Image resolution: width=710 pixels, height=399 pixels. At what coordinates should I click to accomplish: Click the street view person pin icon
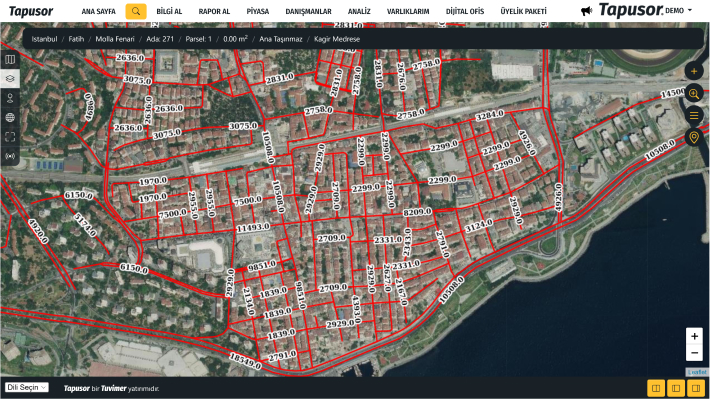[10, 98]
